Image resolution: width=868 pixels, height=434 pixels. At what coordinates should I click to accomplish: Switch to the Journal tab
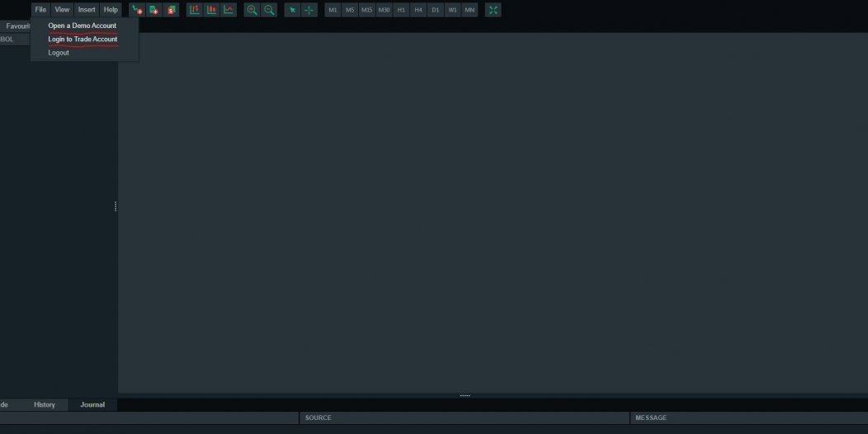coord(92,404)
